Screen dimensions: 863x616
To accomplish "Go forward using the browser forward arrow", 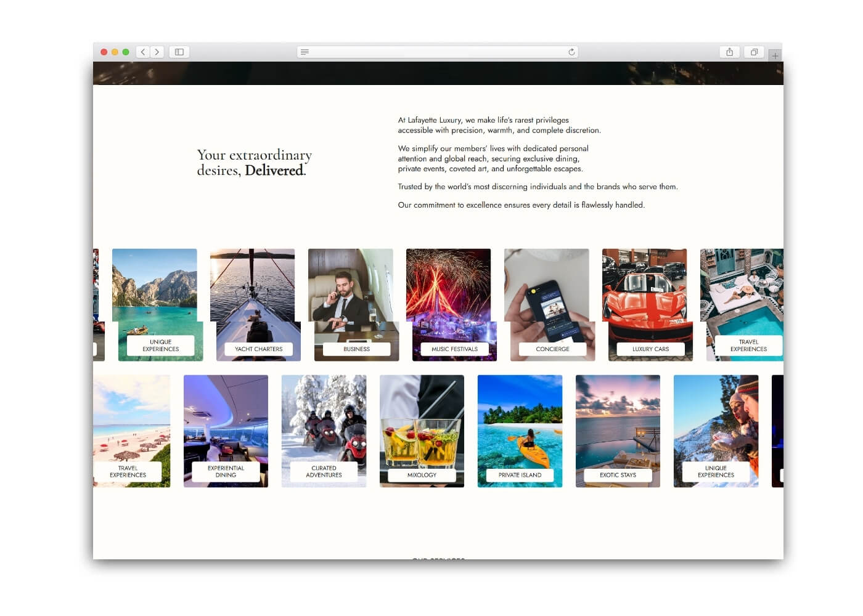I will tap(157, 52).
